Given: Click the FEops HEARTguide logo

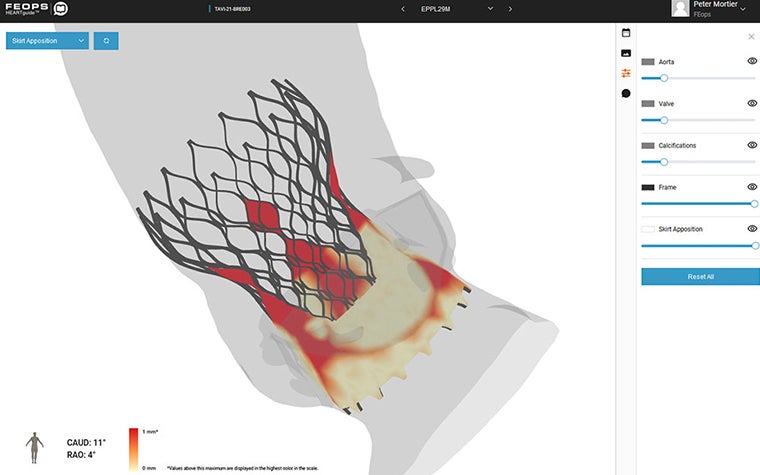Looking at the screenshot, I should pyautogui.click(x=37, y=9).
